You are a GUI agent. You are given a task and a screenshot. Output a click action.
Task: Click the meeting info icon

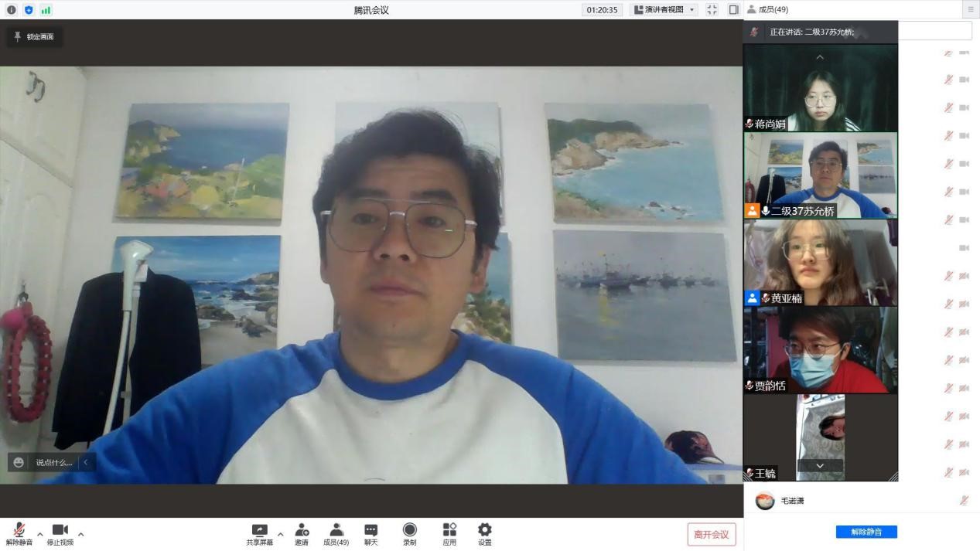point(11,10)
